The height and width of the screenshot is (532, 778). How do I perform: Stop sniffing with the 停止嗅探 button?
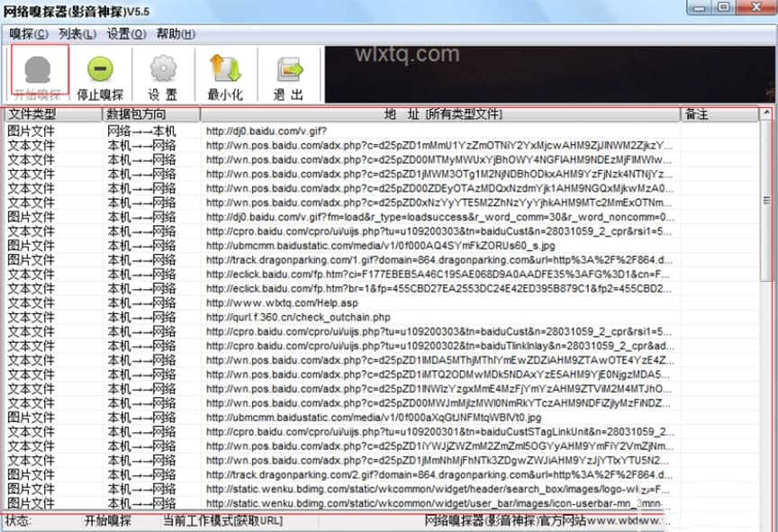[100, 76]
